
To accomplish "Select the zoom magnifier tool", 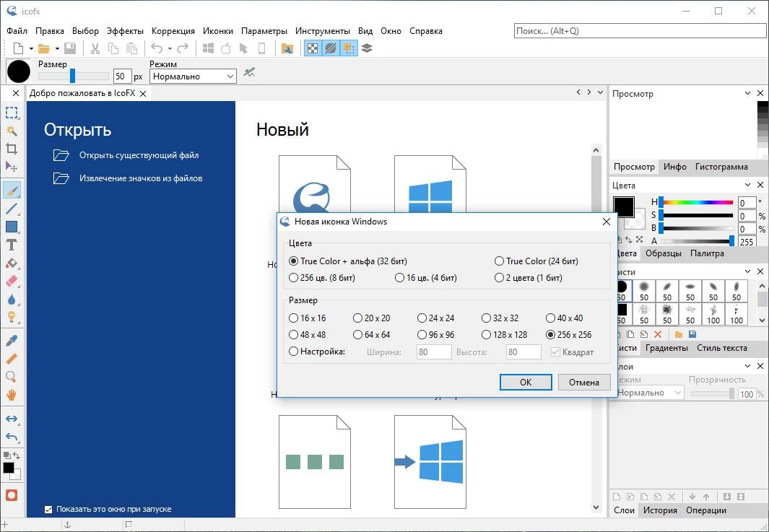I will pyautogui.click(x=12, y=377).
